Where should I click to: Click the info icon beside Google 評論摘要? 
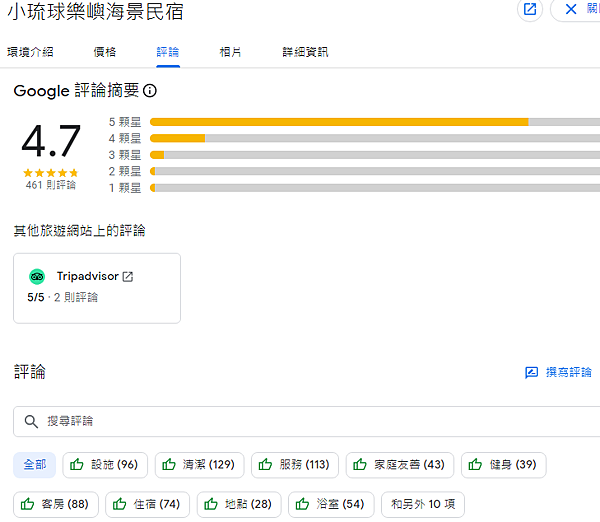click(x=150, y=91)
